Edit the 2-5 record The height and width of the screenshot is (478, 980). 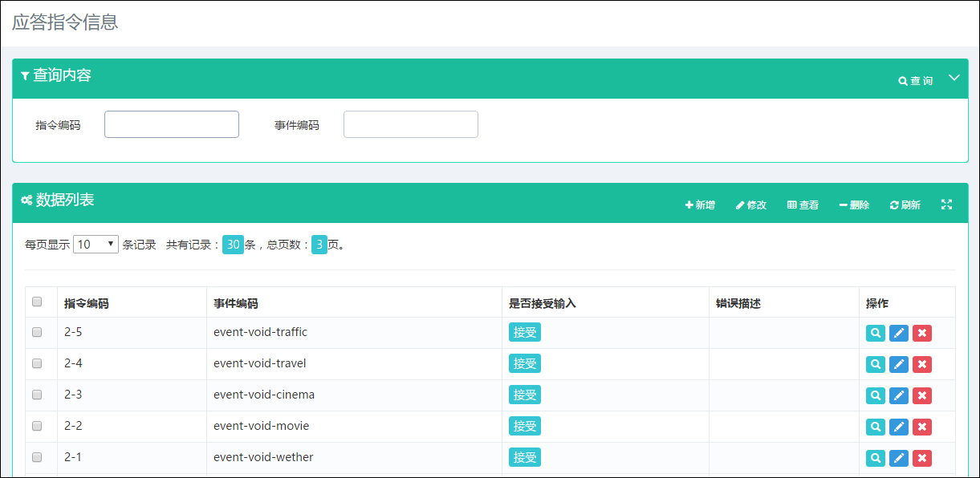[x=899, y=333]
